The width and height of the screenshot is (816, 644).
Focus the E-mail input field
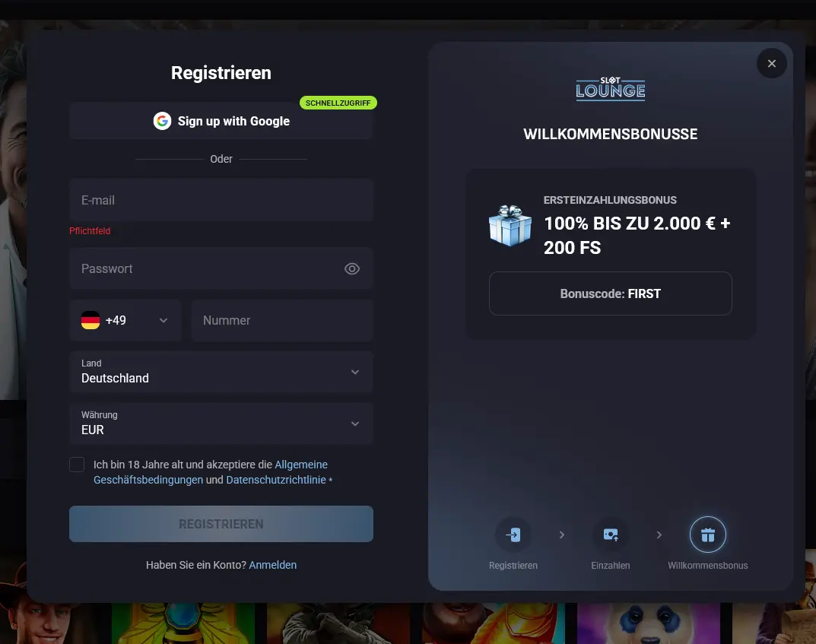[221, 200]
